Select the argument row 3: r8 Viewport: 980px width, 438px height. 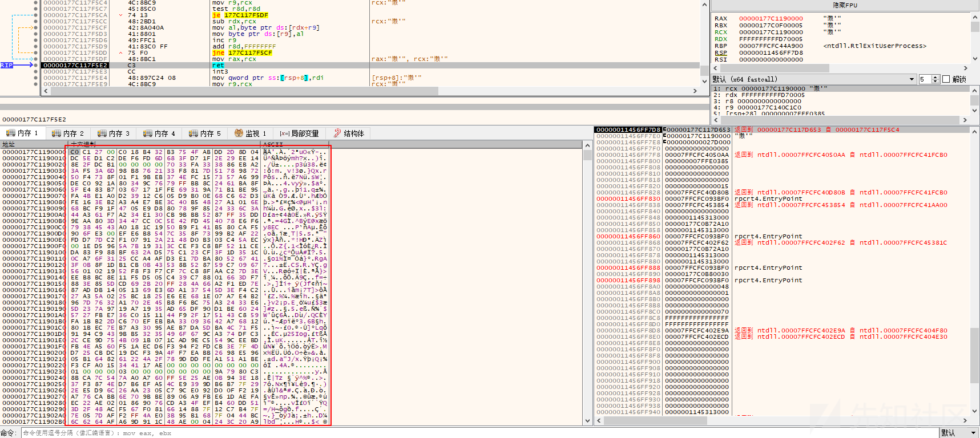pyautogui.click(x=839, y=102)
